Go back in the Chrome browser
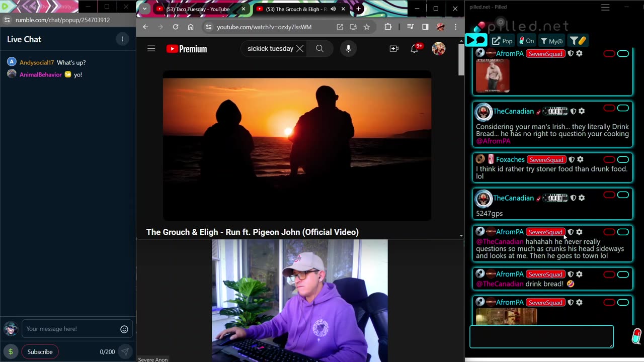The image size is (644, 362). pyautogui.click(x=145, y=27)
